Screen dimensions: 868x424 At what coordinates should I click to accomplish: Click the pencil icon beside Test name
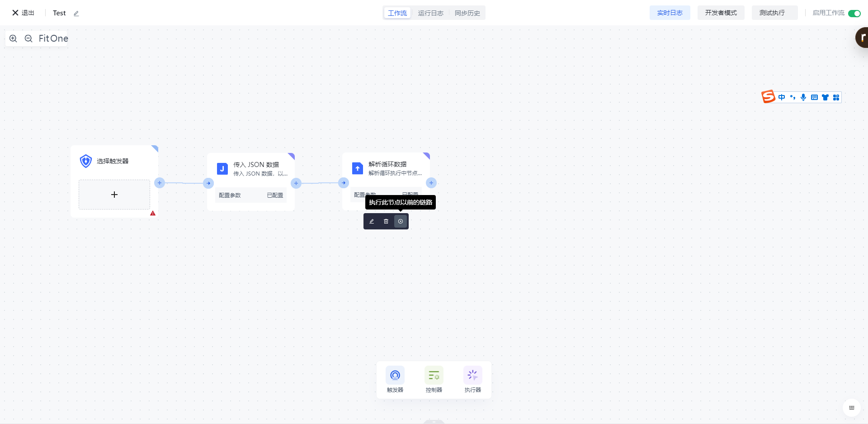click(x=76, y=14)
